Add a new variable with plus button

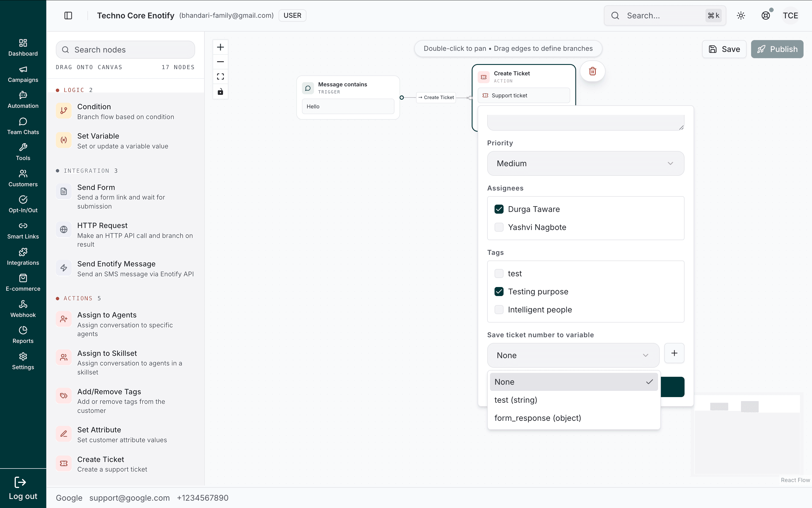pos(674,353)
